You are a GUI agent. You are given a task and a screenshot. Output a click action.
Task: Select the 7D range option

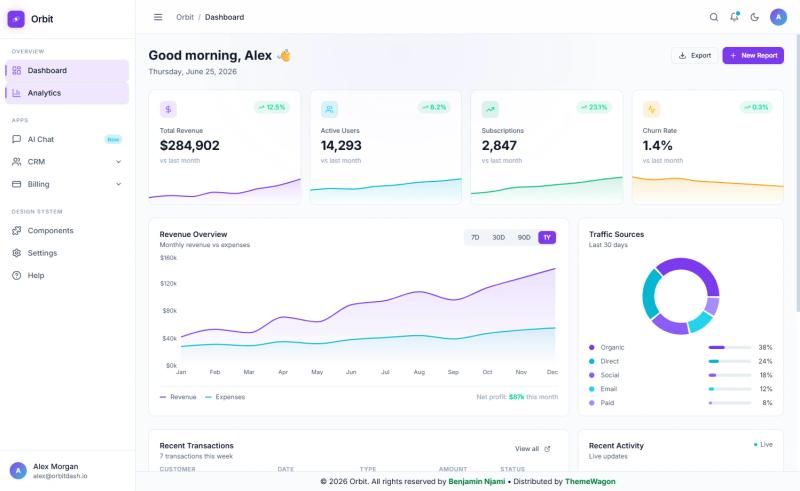(475, 237)
